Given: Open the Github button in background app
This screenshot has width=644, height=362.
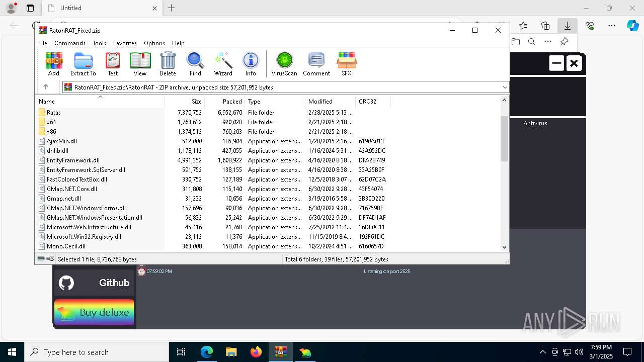Looking at the screenshot, I should pyautogui.click(x=94, y=283).
